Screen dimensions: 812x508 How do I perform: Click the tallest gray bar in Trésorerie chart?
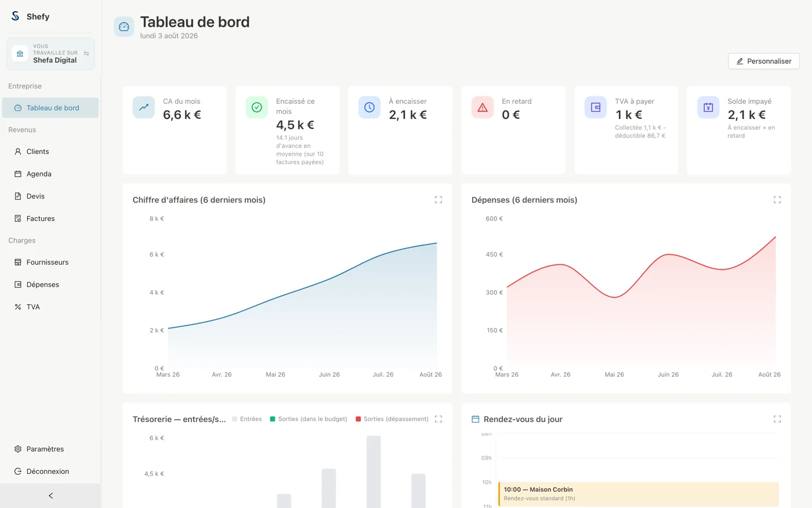[x=374, y=472]
